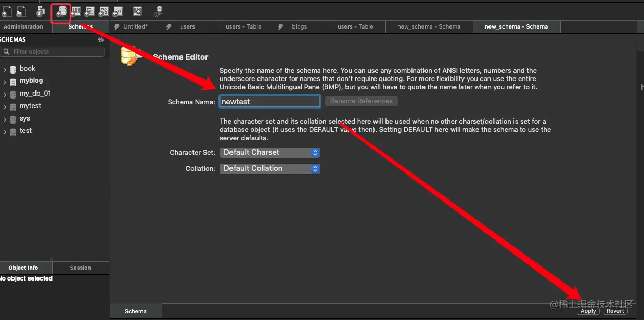The height and width of the screenshot is (320, 644).
Task: Focus the Schema Name field containing newtest
Action: point(269,102)
